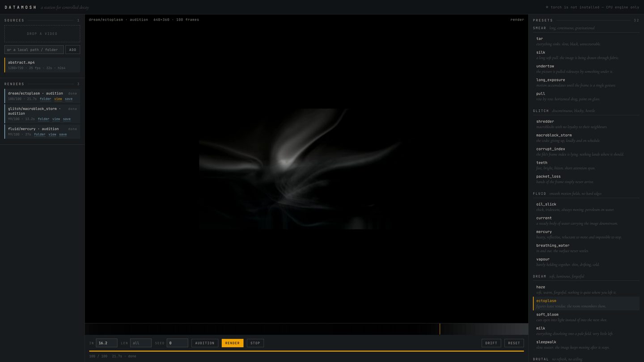Viewport: 644px width, 362px height.
Task: Select the breathing_water preset
Action: click(586, 248)
